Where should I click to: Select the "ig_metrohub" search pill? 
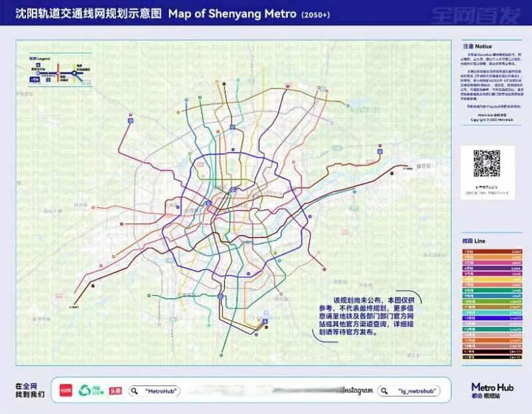(x=409, y=391)
